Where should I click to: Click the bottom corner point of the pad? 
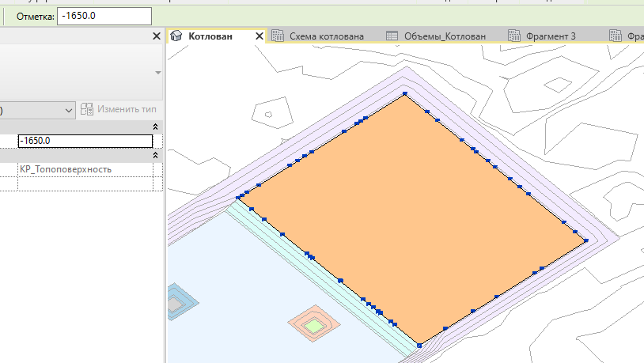(419, 346)
